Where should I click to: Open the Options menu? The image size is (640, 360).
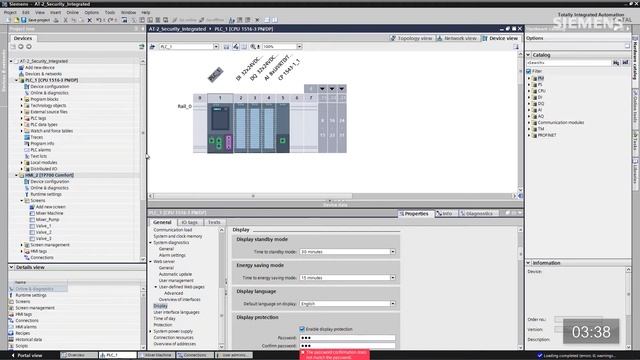coord(92,12)
